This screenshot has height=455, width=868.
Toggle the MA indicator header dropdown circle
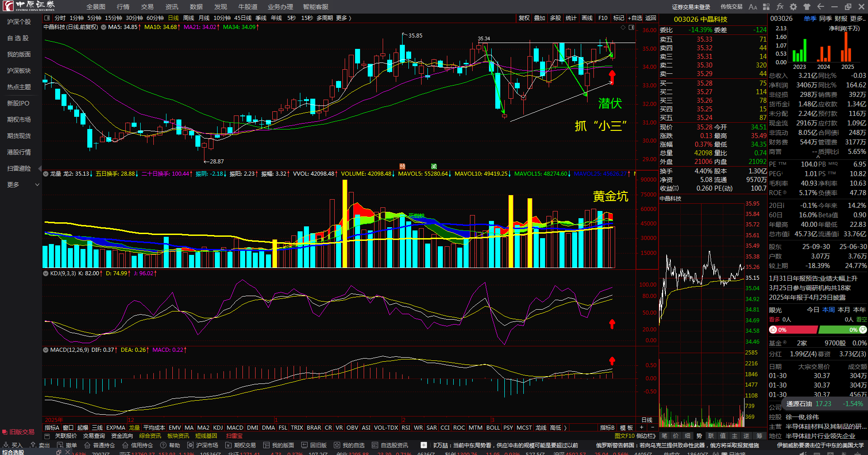[x=104, y=27]
